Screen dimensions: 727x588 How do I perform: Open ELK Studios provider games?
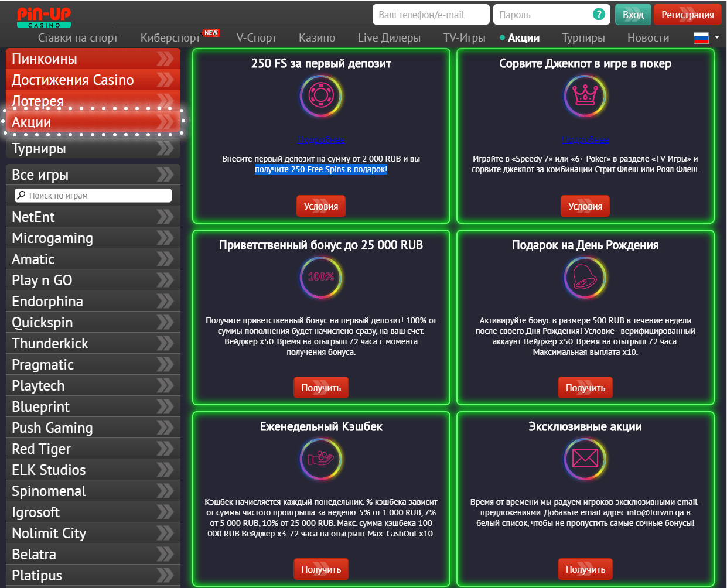93,470
